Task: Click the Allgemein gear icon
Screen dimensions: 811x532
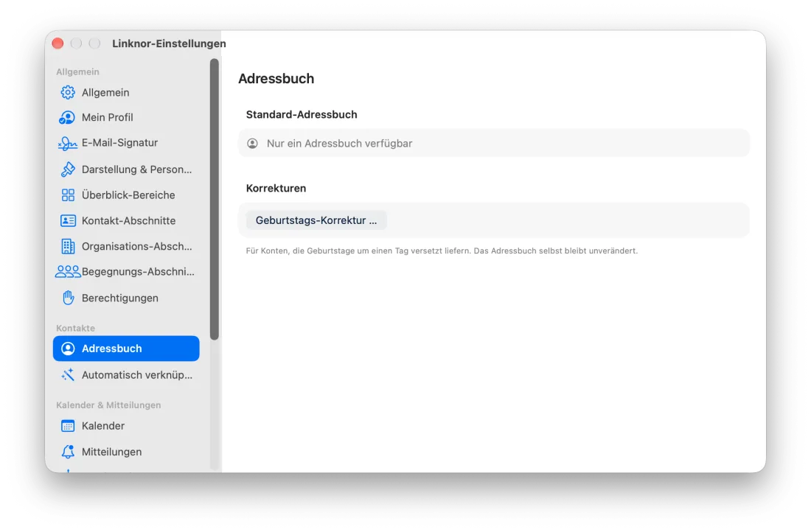Action: (x=68, y=93)
